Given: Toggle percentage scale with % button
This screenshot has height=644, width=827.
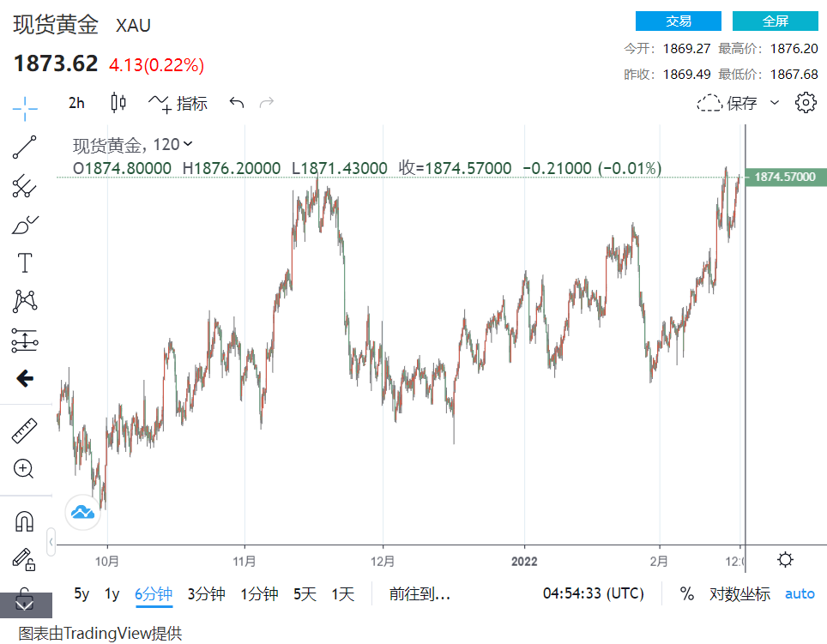Looking at the screenshot, I should [x=686, y=593].
